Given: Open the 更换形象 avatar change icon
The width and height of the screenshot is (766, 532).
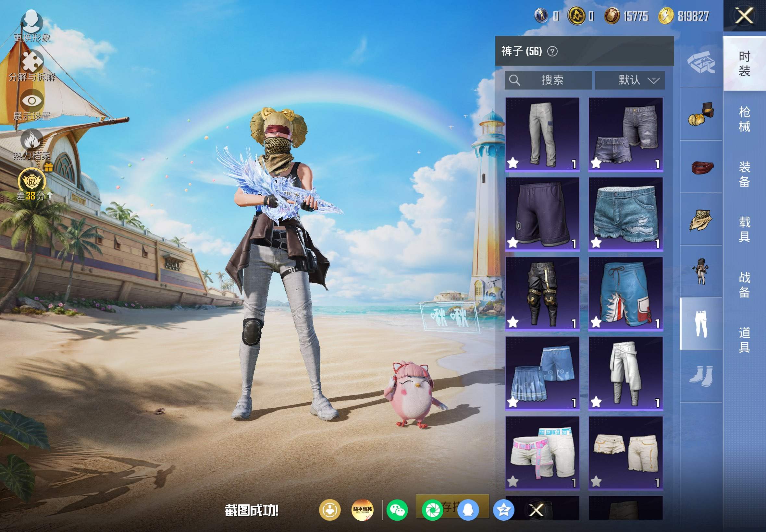Looking at the screenshot, I should (x=32, y=22).
